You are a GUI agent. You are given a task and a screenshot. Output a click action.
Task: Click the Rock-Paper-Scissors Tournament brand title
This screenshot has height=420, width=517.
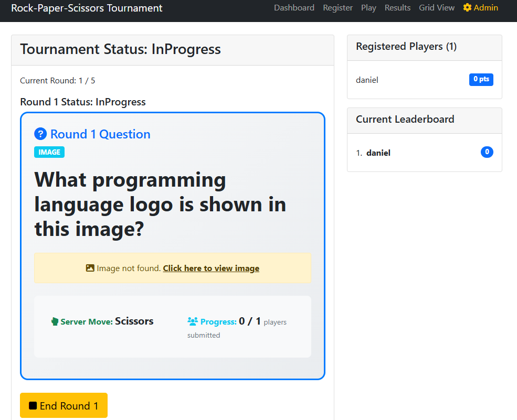pyautogui.click(x=87, y=8)
